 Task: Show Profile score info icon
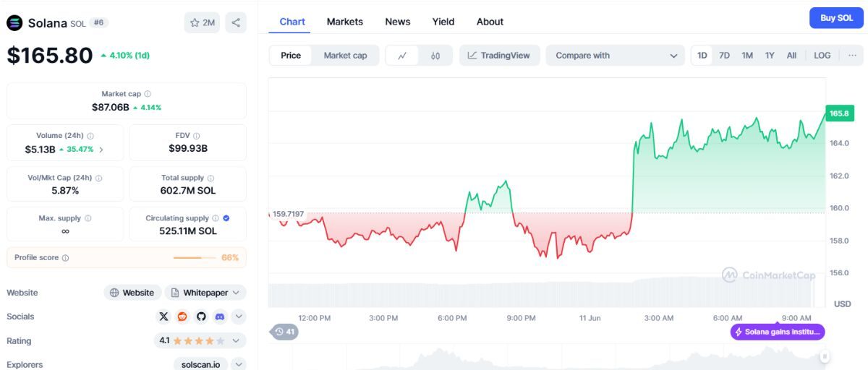(x=65, y=258)
